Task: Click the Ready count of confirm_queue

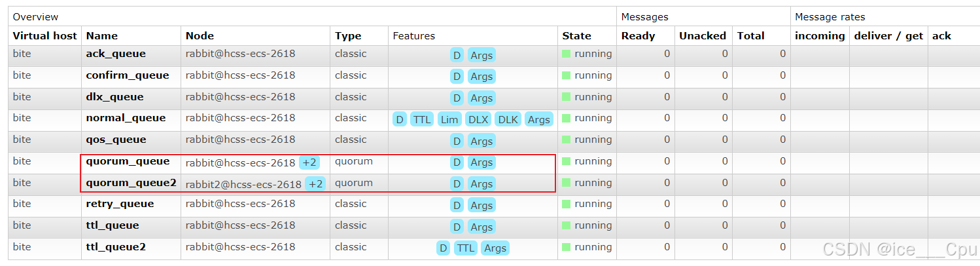Action: pos(667,75)
